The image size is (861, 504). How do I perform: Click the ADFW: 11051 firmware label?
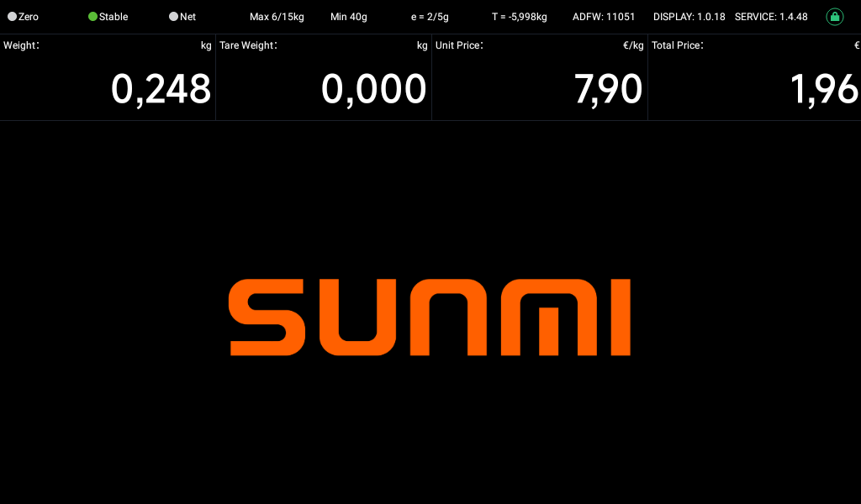(604, 17)
